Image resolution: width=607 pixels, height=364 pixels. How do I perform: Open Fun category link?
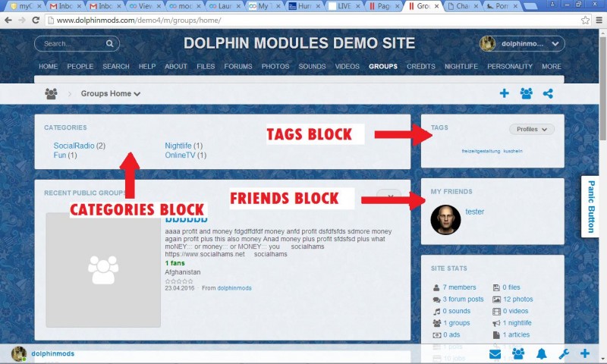tap(60, 155)
